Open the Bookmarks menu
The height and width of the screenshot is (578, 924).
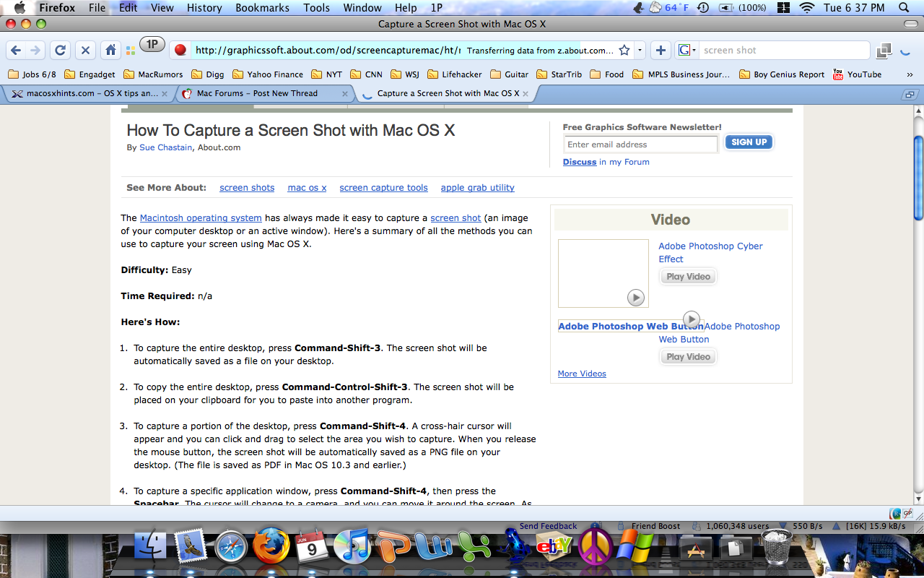(262, 8)
